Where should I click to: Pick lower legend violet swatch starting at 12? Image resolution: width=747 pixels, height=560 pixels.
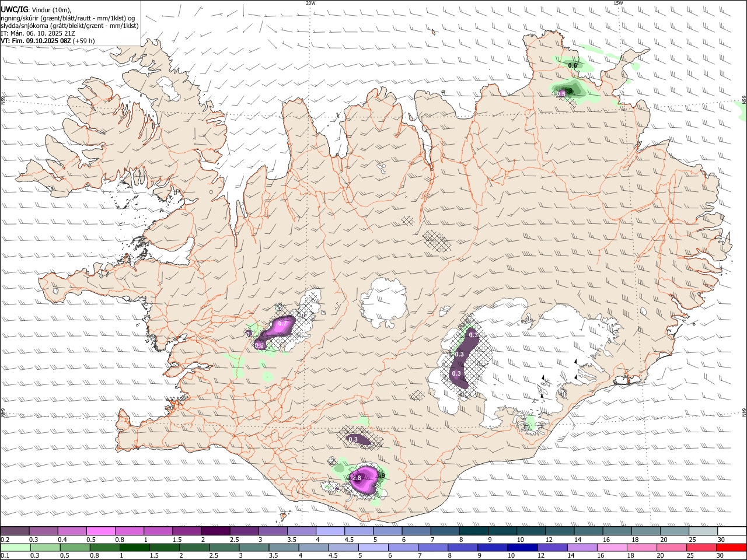pyautogui.click(x=551, y=547)
